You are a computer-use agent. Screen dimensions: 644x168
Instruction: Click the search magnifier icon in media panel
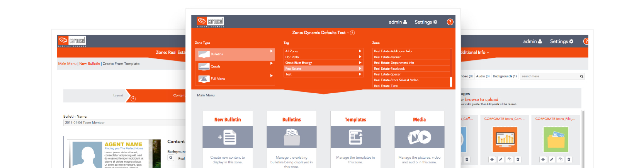[581, 76]
